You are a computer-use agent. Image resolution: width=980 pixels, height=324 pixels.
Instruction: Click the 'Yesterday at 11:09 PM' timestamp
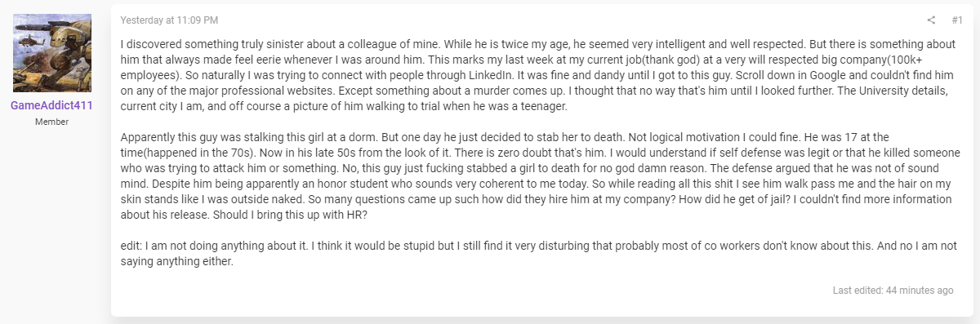pos(169,20)
